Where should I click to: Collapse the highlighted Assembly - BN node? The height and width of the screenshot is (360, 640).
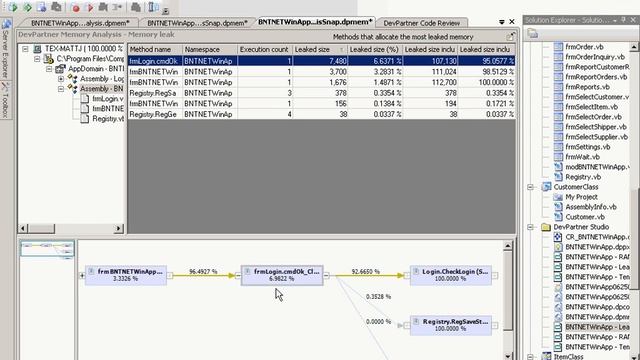(61, 89)
